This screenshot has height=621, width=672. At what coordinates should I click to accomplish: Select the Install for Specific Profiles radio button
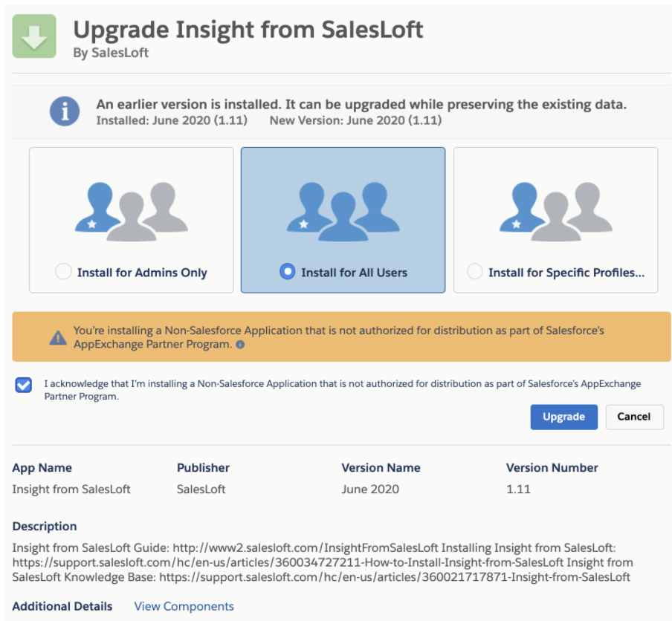click(x=475, y=272)
